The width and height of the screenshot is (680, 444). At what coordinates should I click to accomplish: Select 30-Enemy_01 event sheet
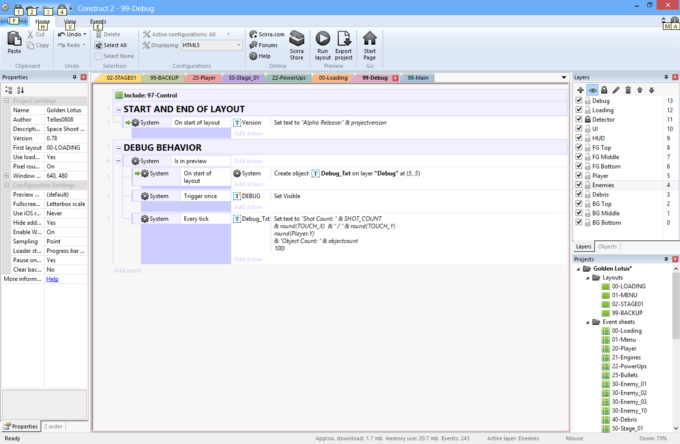pyautogui.click(x=629, y=384)
